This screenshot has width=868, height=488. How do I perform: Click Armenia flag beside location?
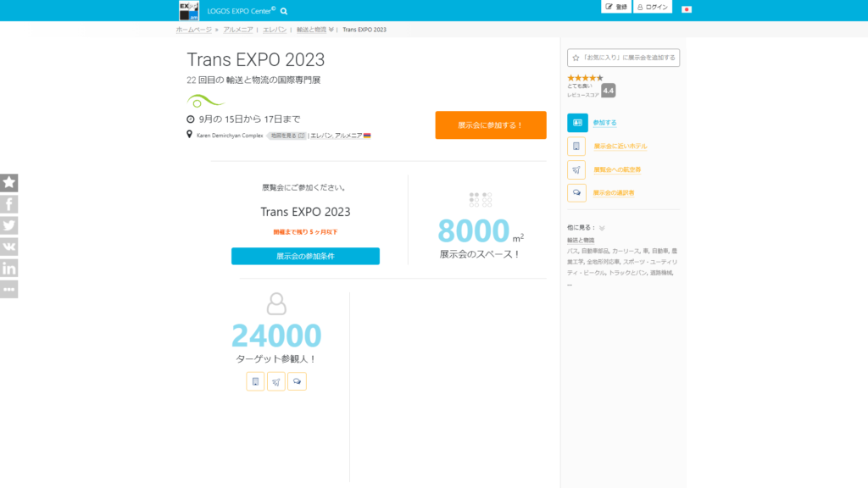[367, 136]
